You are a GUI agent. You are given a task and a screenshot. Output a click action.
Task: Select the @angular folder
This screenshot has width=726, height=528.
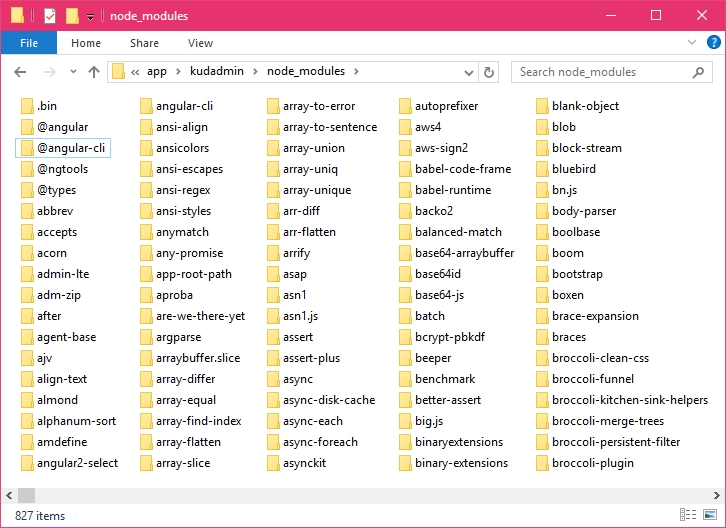pyautogui.click(x=55, y=127)
